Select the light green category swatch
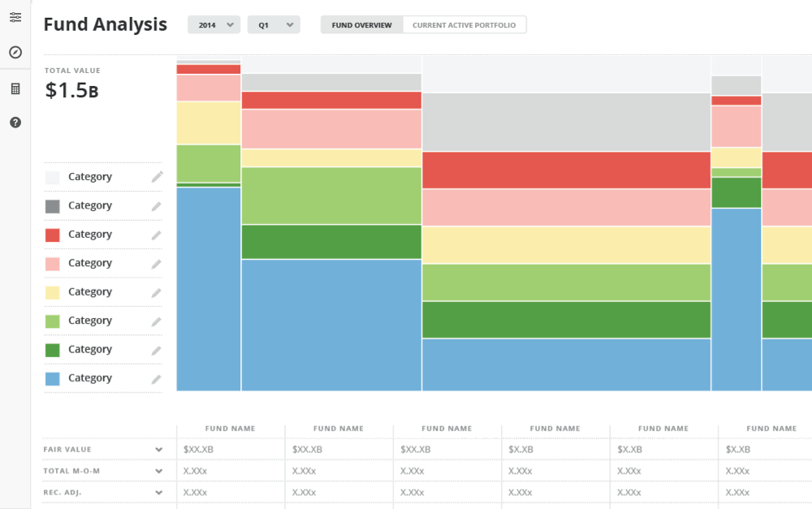The image size is (812, 509). pos(52,321)
